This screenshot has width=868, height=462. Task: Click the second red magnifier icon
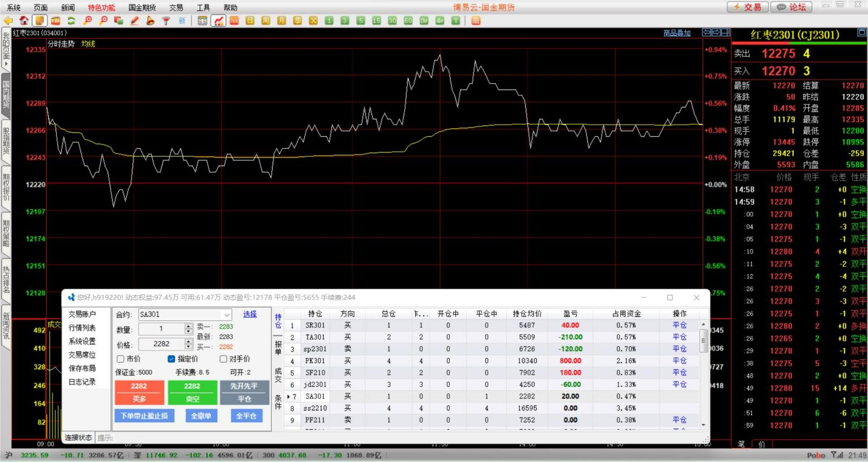tap(103, 21)
